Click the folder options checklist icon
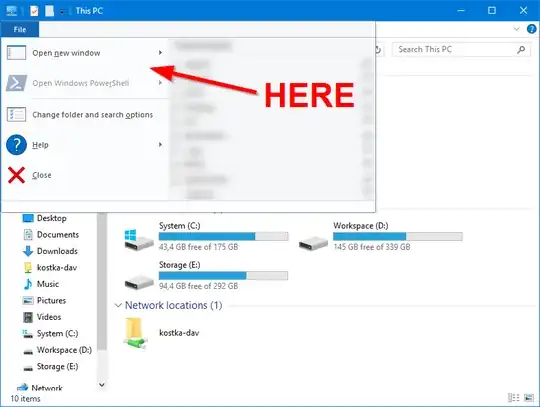This screenshot has height=407, width=540. [16, 114]
